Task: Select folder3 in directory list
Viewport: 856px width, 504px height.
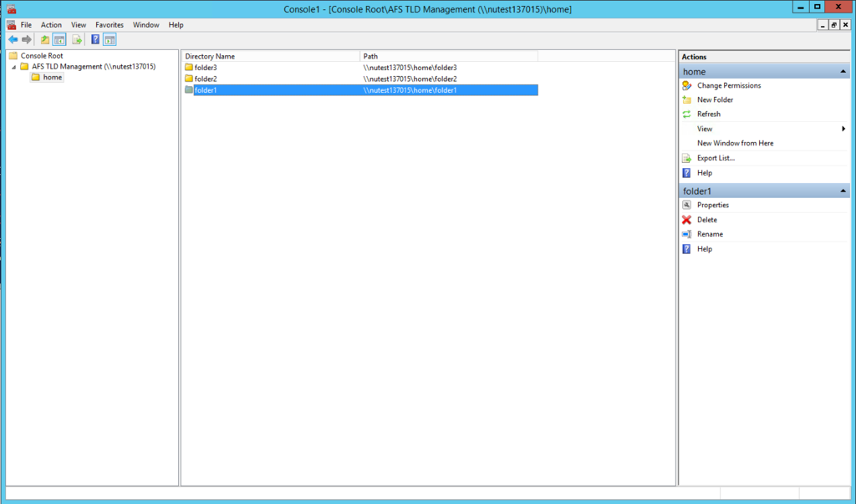Action: pyautogui.click(x=206, y=68)
